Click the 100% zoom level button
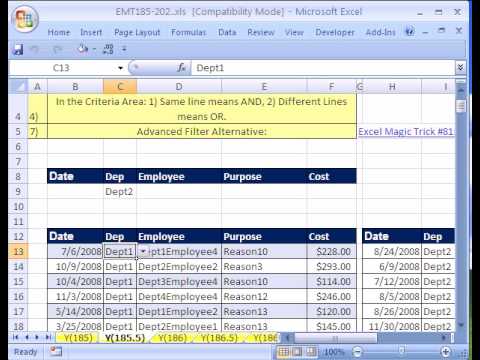 click(334, 352)
